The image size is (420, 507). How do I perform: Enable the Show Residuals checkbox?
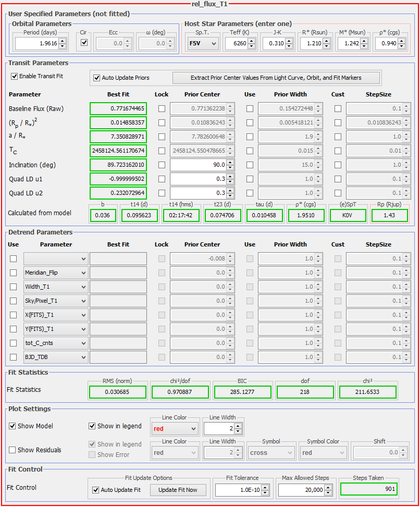[13, 450]
